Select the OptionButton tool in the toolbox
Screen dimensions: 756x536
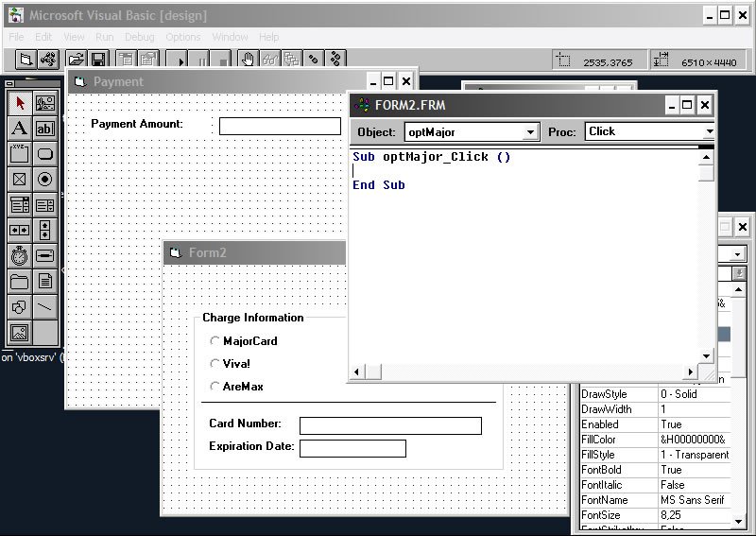[x=45, y=180]
